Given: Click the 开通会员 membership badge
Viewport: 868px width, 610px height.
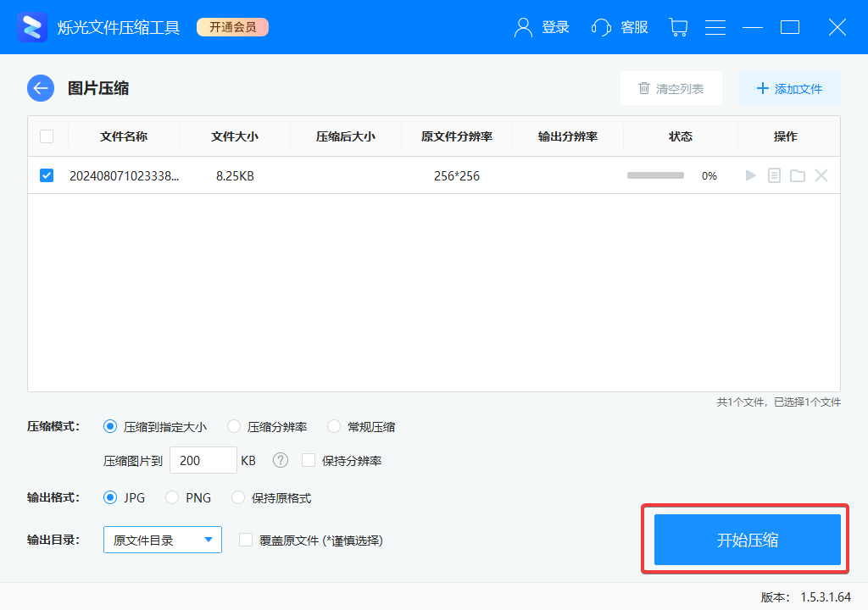Looking at the screenshot, I should coord(232,26).
